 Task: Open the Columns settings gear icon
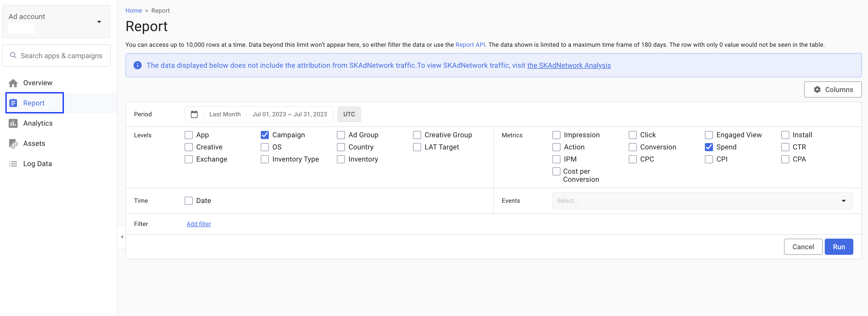(x=818, y=89)
